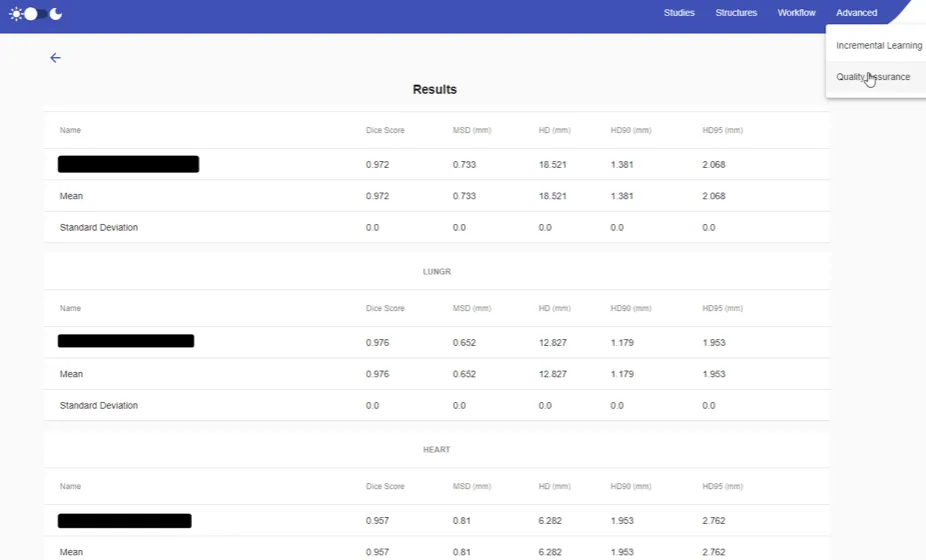
Task: Click the redacted name in LUNGR table
Action: [126, 341]
